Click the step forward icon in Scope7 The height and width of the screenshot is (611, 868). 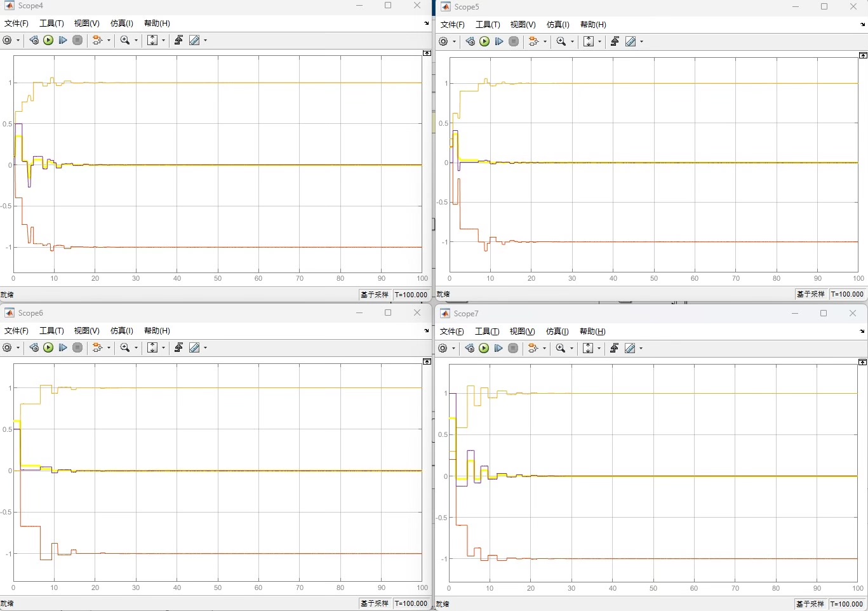[x=498, y=348]
